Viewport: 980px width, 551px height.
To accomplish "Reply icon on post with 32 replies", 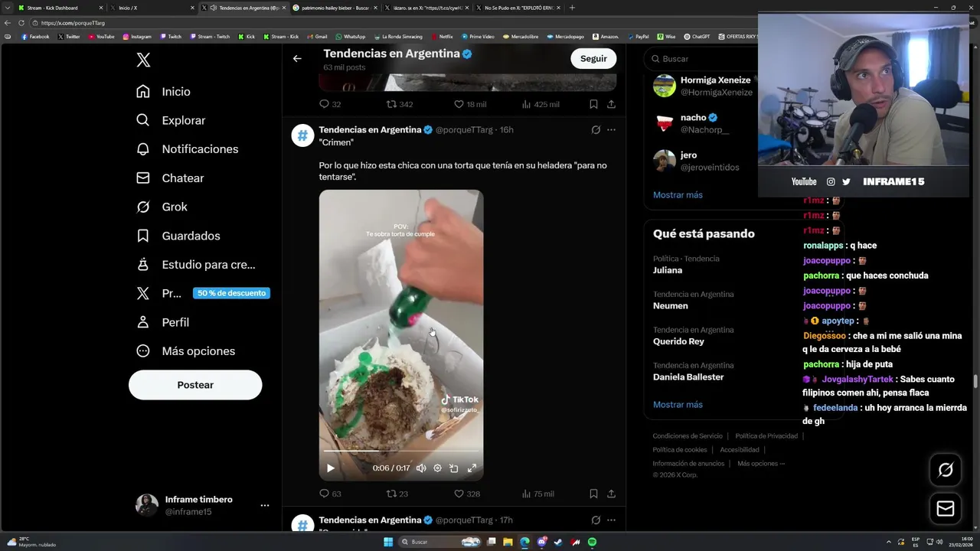I will click(324, 104).
